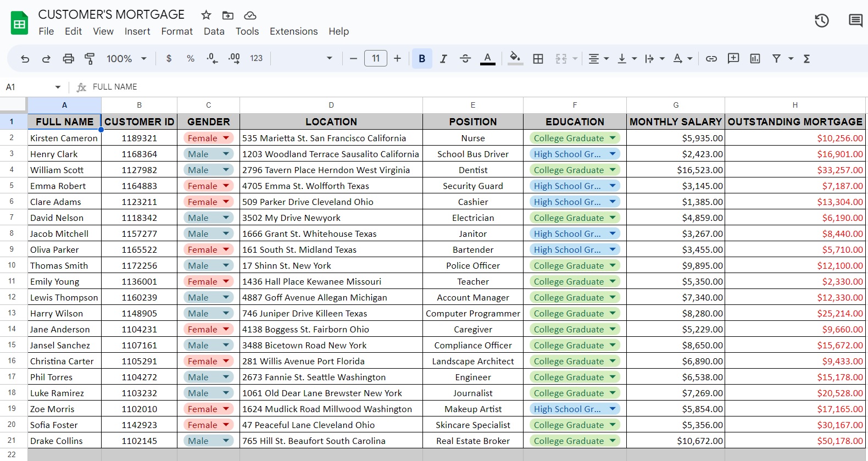Select customer ID 1172256 cell
This screenshot has width=868, height=461.
pyautogui.click(x=139, y=266)
